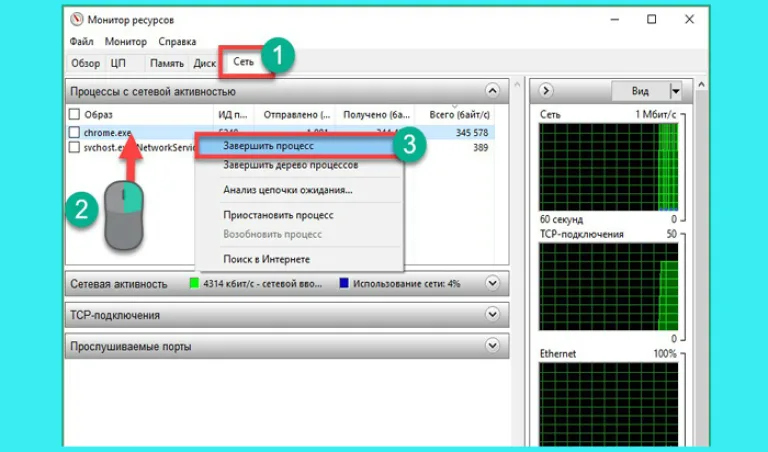Switch to the Сеть tab
Viewport: 768px width, 452px height.
click(243, 62)
